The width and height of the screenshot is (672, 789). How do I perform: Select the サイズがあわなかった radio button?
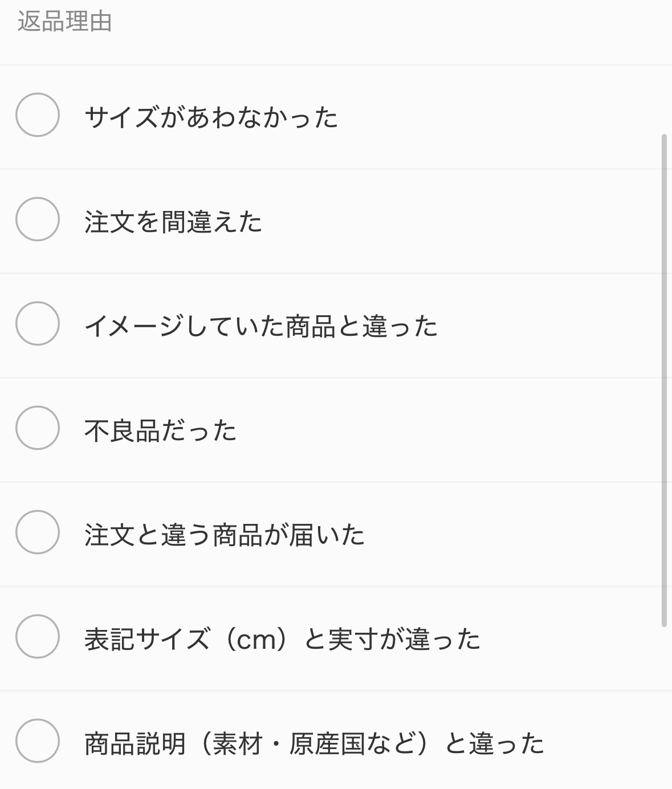coord(38,115)
